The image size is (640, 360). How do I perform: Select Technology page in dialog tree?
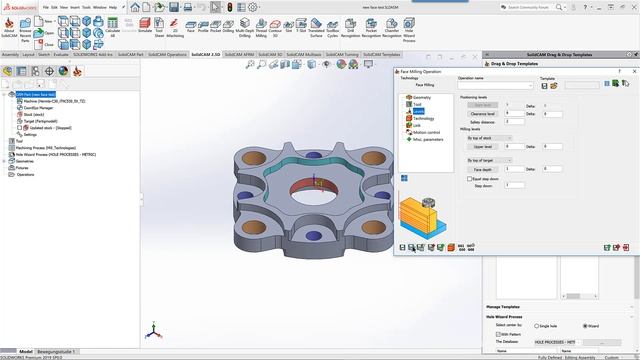(x=424, y=118)
